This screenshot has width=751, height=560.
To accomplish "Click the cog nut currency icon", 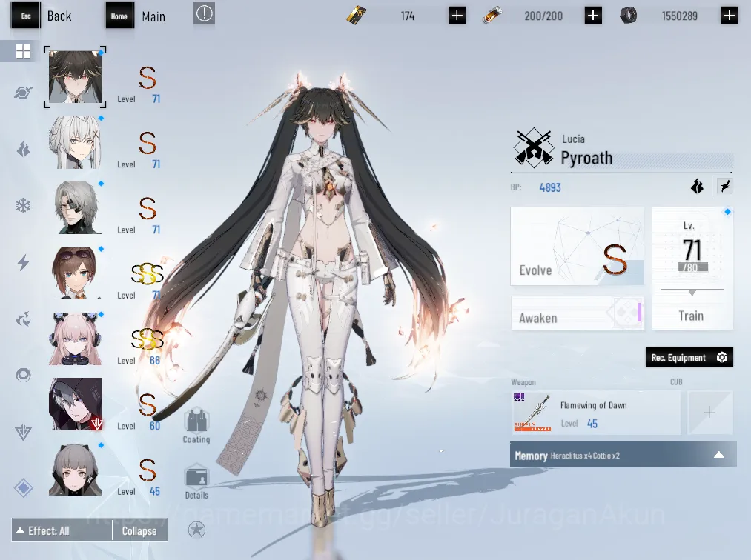I will coord(629,16).
